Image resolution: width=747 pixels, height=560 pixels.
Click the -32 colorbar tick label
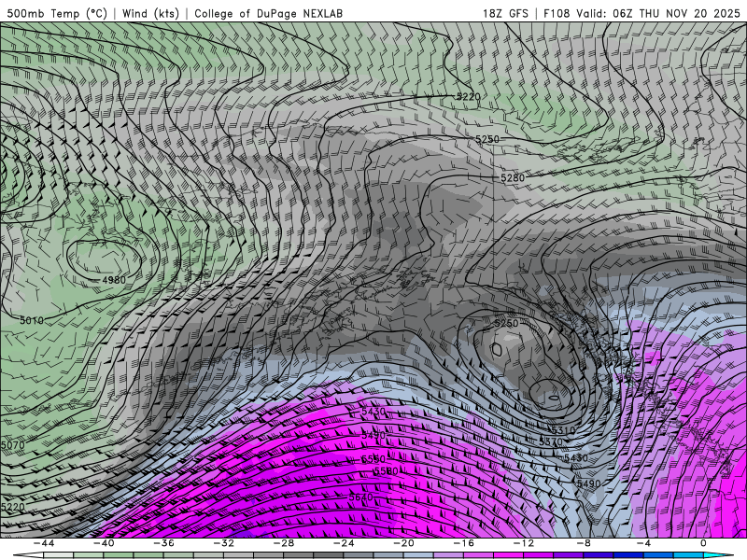click(224, 543)
